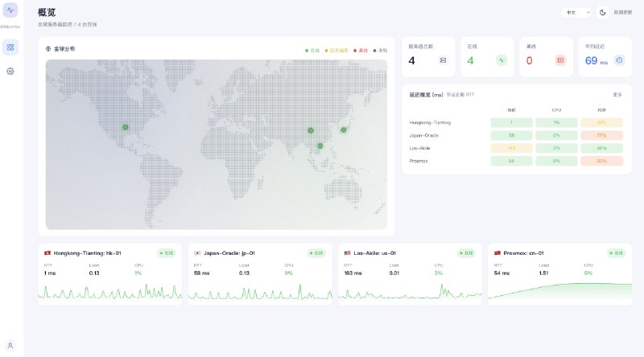Open the Japan-Oracle: jp-01 card title

[229, 253]
